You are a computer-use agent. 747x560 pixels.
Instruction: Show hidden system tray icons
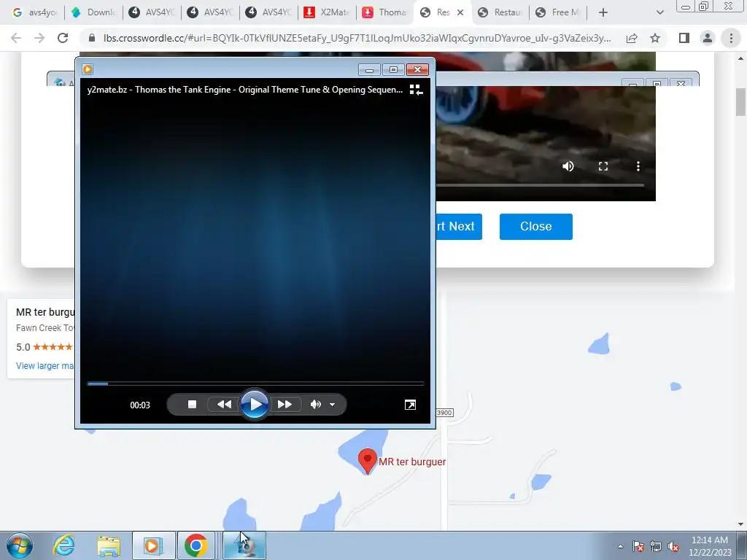click(x=620, y=547)
